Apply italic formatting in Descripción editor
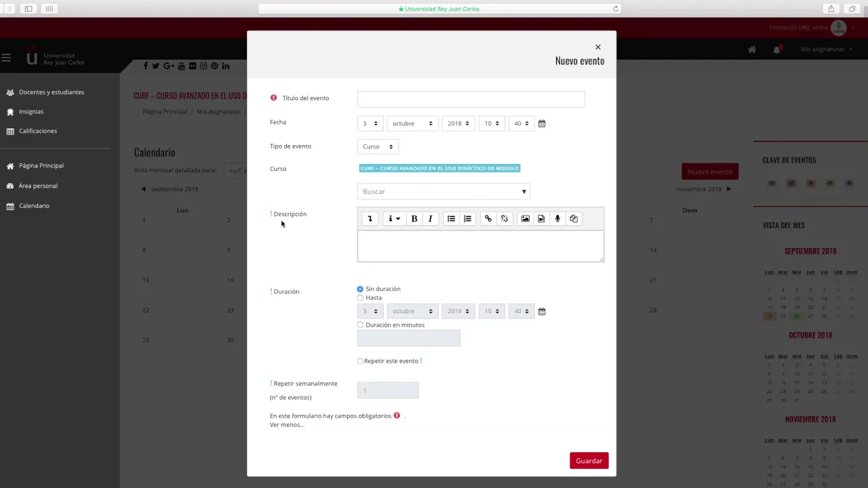The image size is (868, 488). (x=430, y=219)
